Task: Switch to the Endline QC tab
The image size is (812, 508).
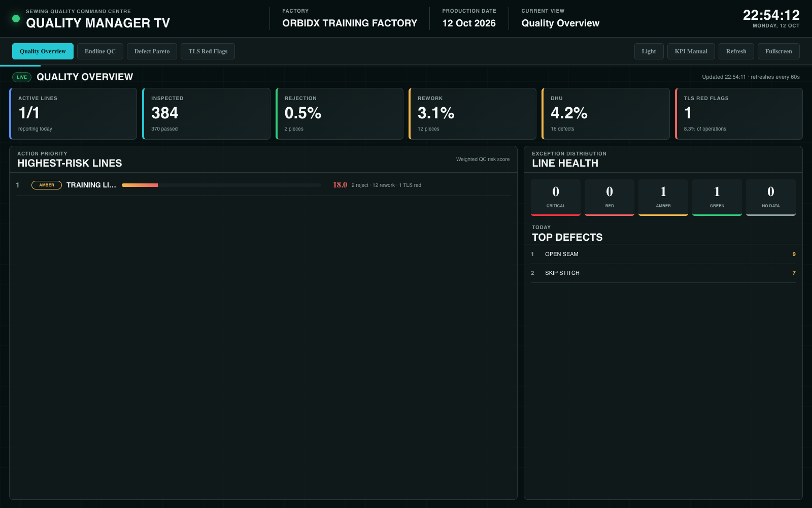Action: pos(100,51)
